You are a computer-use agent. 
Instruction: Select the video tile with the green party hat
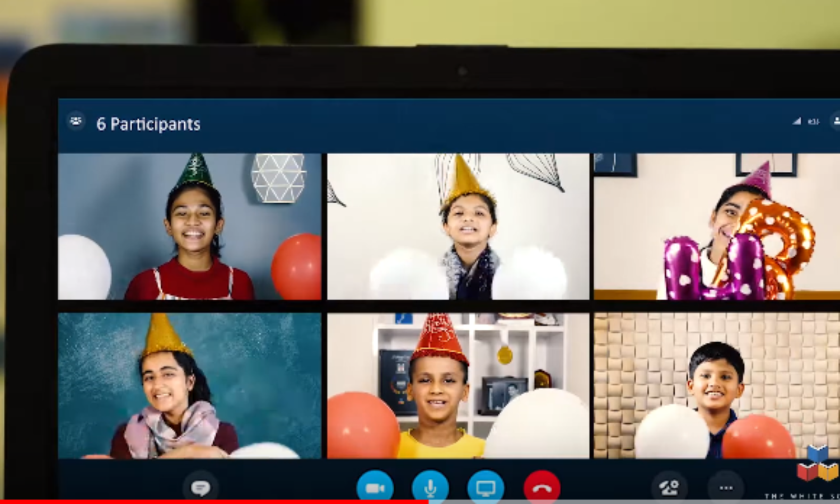(189, 227)
